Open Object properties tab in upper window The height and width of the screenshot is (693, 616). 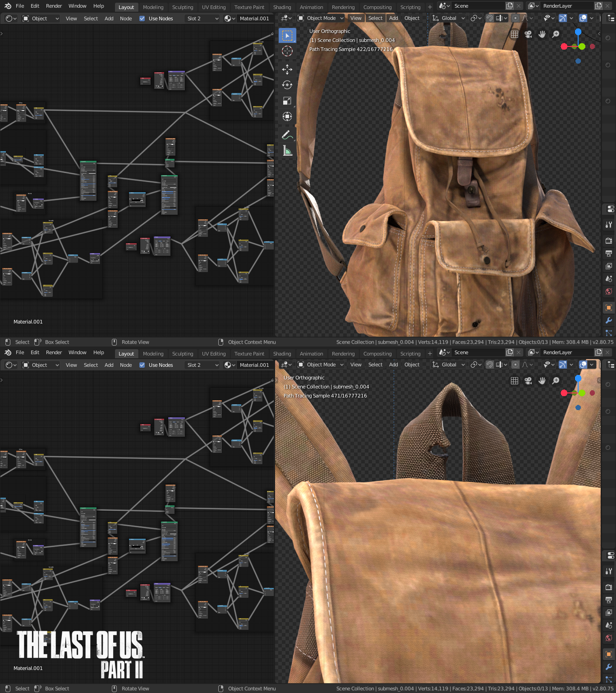coord(609,308)
